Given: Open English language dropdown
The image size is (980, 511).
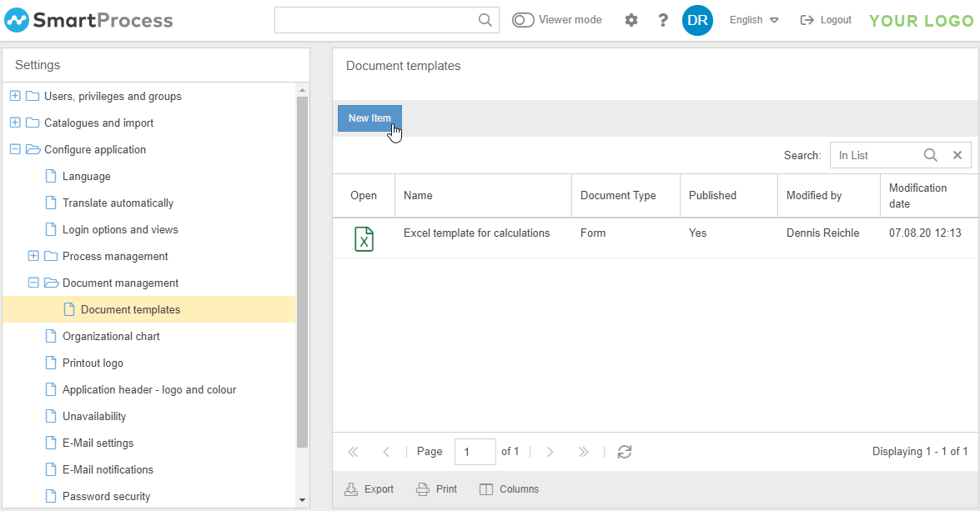Looking at the screenshot, I should pyautogui.click(x=754, y=20).
